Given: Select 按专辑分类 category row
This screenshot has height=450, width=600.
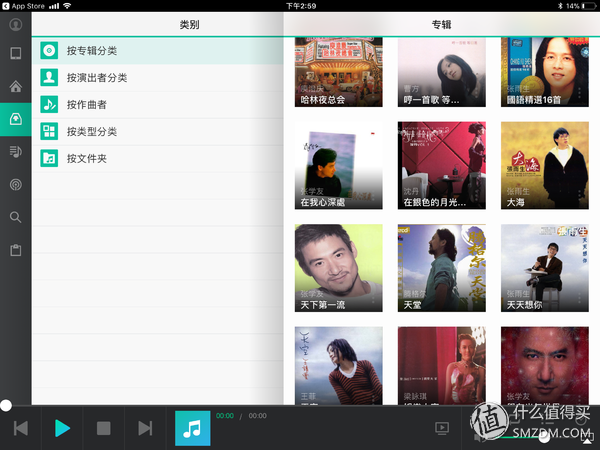Looking at the screenshot, I should click(158, 51).
